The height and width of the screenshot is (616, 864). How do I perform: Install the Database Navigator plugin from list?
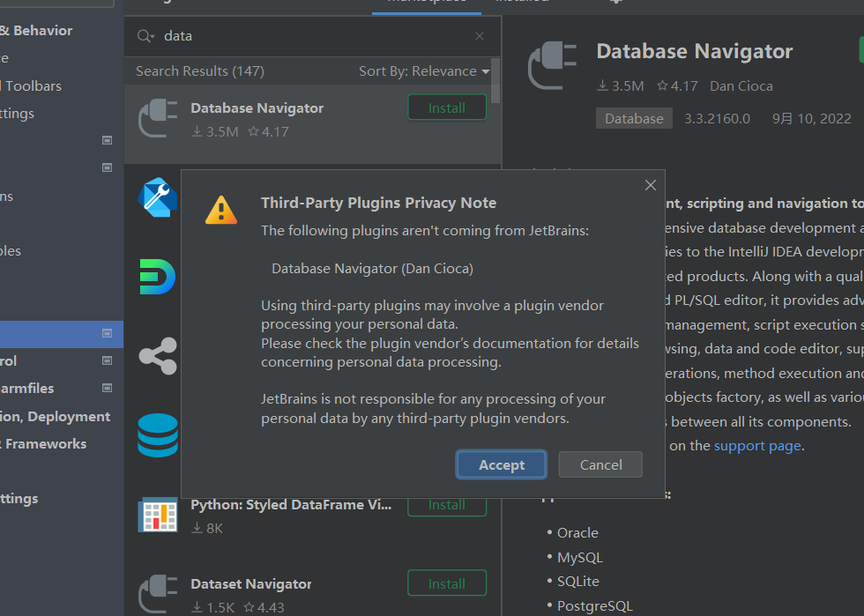[446, 108]
